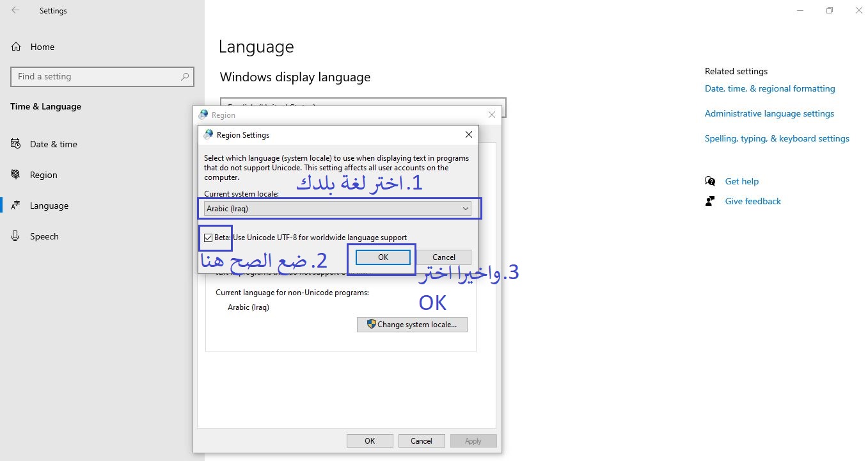Click the Give feedback person icon
The height and width of the screenshot is (461, 868).
coord(710,201)
